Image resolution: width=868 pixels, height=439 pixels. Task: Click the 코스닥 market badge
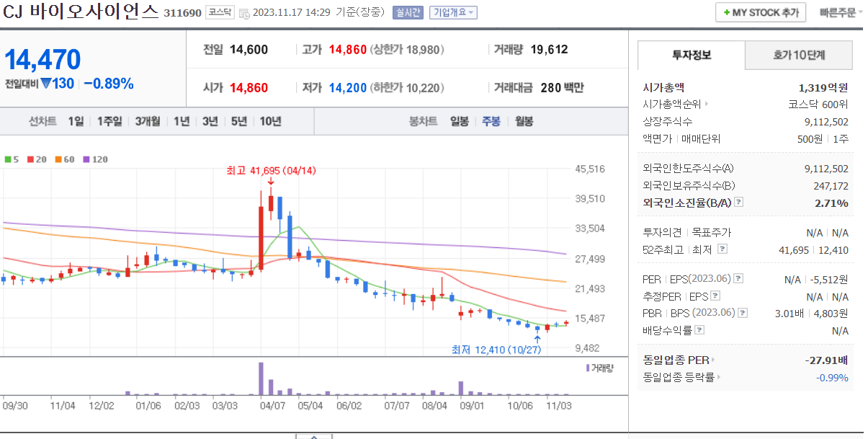219,13
